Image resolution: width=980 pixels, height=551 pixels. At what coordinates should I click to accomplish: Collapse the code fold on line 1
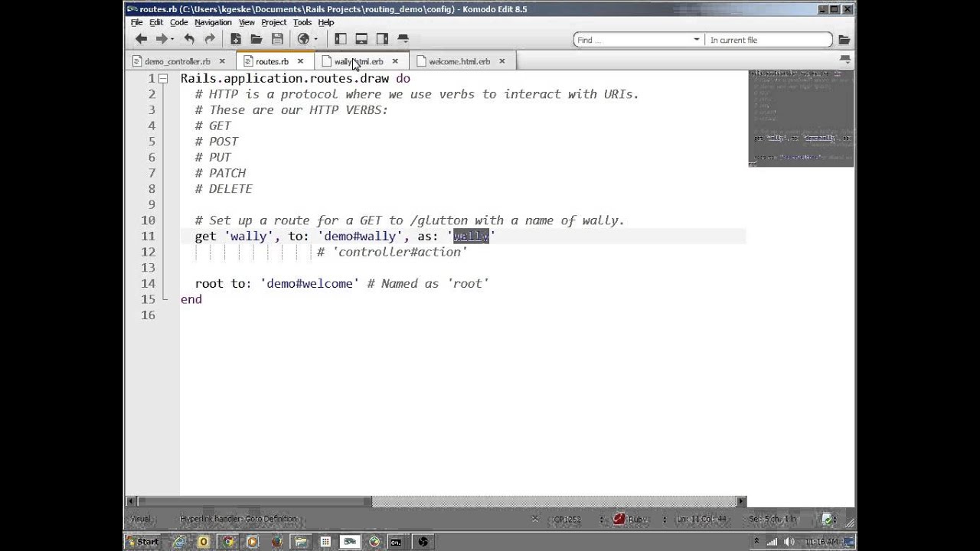(163, 78)
